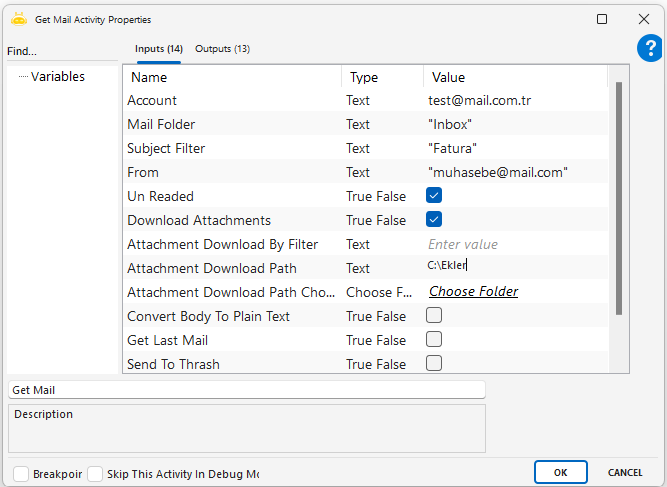The height and width of the screenshot is (487, 667).
Task: Switch to the Outputs (13) tab
Action: pos(222,49)
